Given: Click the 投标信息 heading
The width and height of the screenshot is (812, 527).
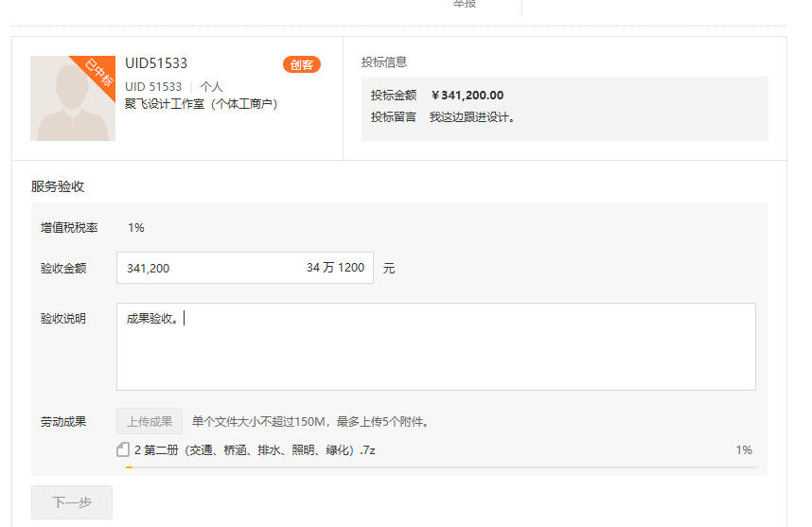Looking at the screenshot, I should click(x=384, y=62).
